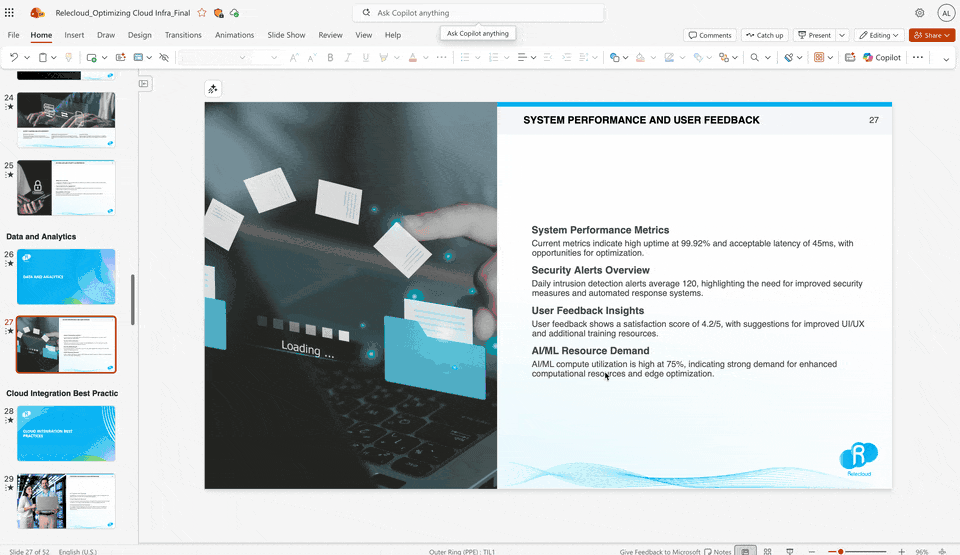Select the Format Painter icon
Screen dimensions: 960x555
tap(69, 58)
